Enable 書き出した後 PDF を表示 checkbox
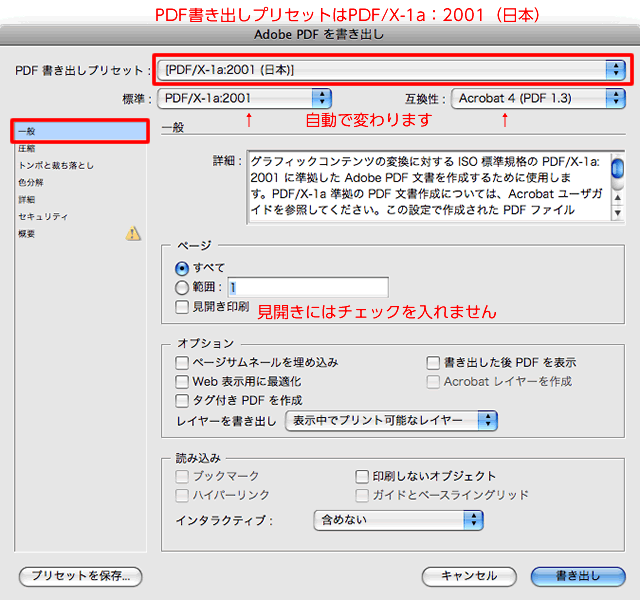This screenshot has height=600, width=640. click(x=433, y=362)
